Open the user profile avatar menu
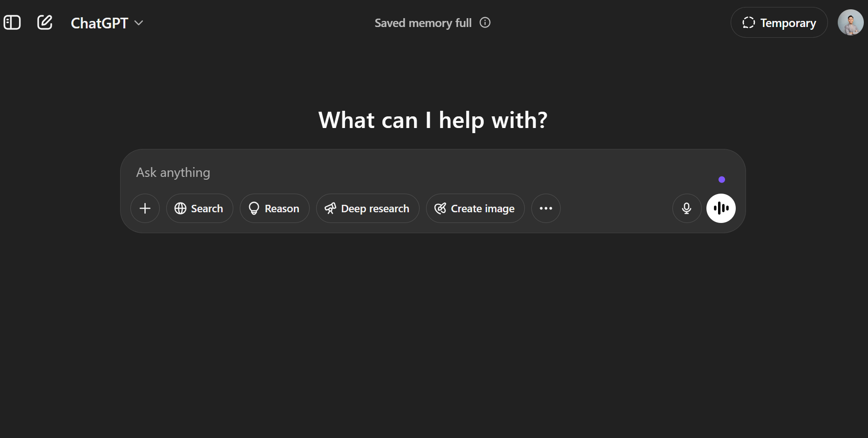This screenshot has width=868, height=438. pos(850,22)
